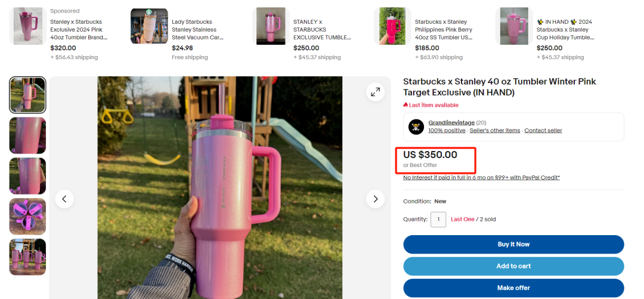
Task: Add the tumbler to cart
Action: point(513,266)
